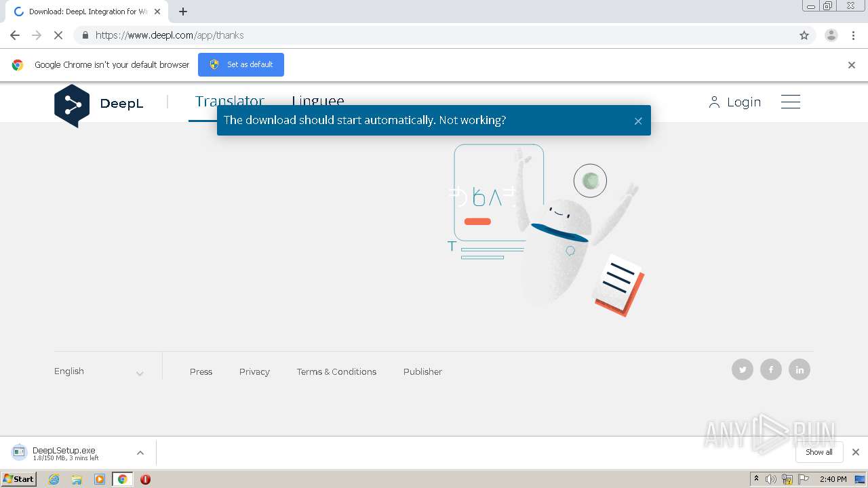868x488 pixels.
Task: Dismiss the default browser infobar
Action: pos(852,65)
